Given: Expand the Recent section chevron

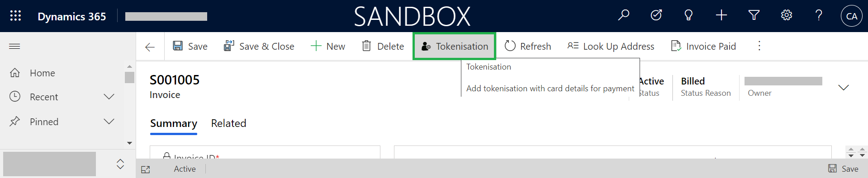Looking at the screenshot, I should (x=109, y=97).
